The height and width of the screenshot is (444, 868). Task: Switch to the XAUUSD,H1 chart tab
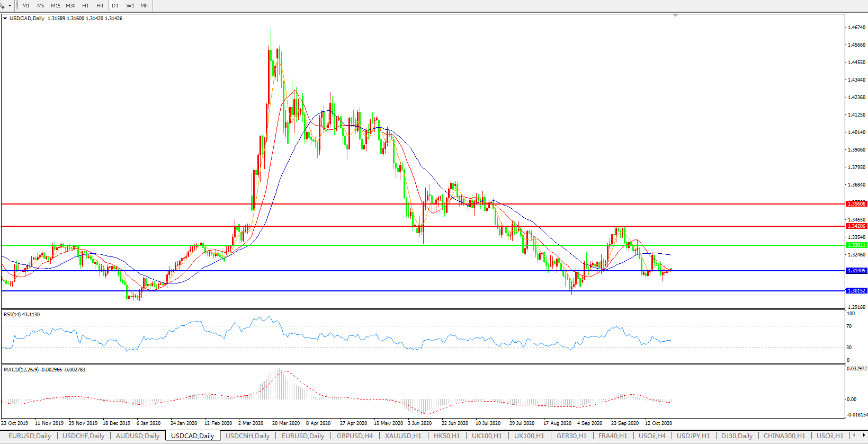(x=403, y=436)
